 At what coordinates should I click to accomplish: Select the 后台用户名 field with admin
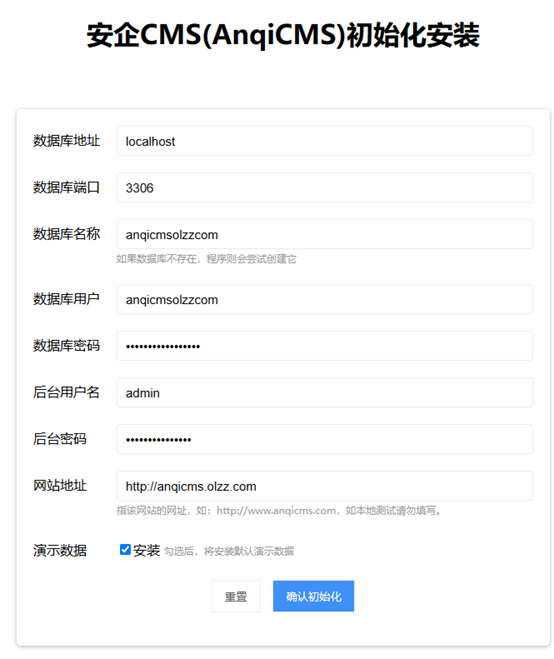324,393
